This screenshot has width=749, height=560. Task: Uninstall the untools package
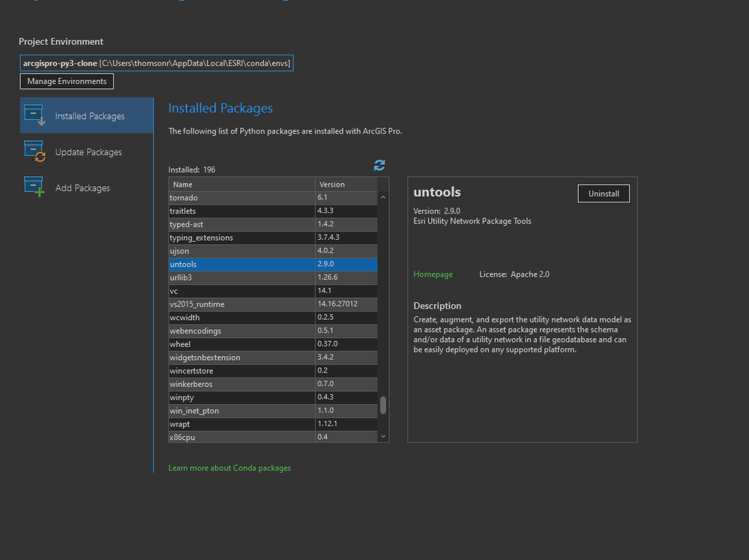(604, 193)
